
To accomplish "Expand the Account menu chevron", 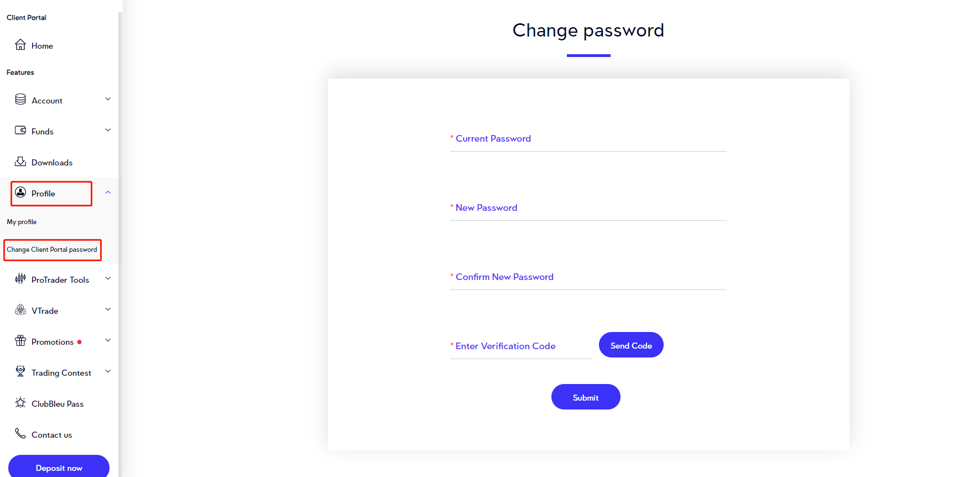I will tap(108, 100).
